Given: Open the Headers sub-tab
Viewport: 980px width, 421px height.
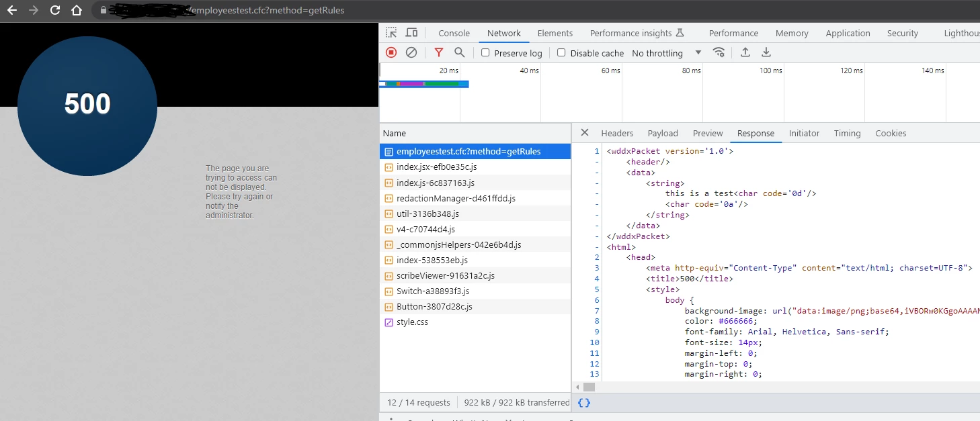Looking at the screenshot, I should (617, 133).
